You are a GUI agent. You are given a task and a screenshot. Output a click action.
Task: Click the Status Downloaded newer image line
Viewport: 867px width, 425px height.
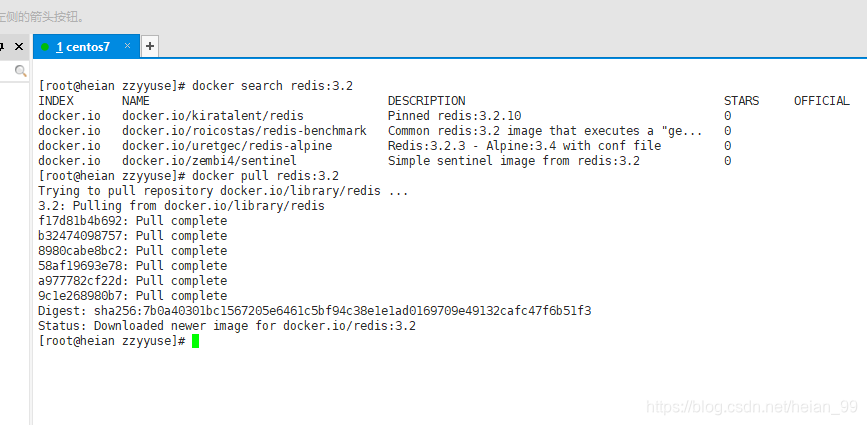click(x=227, y=326)
